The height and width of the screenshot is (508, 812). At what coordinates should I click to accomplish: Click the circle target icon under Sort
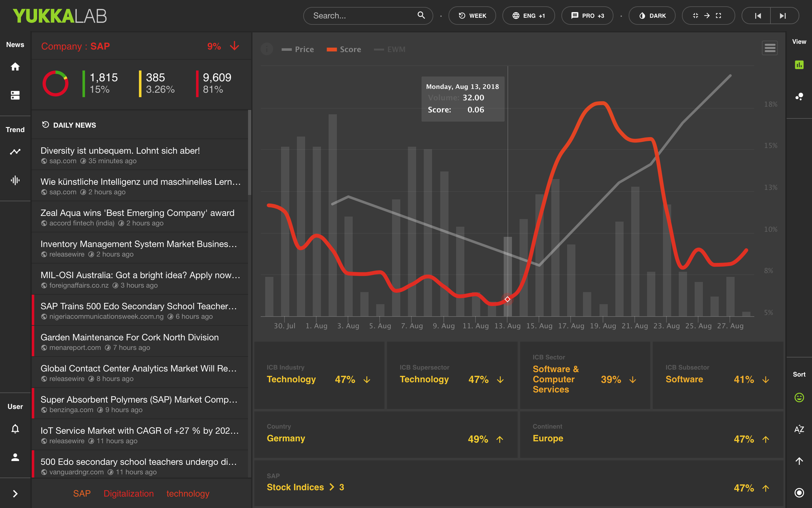[799, 492]
